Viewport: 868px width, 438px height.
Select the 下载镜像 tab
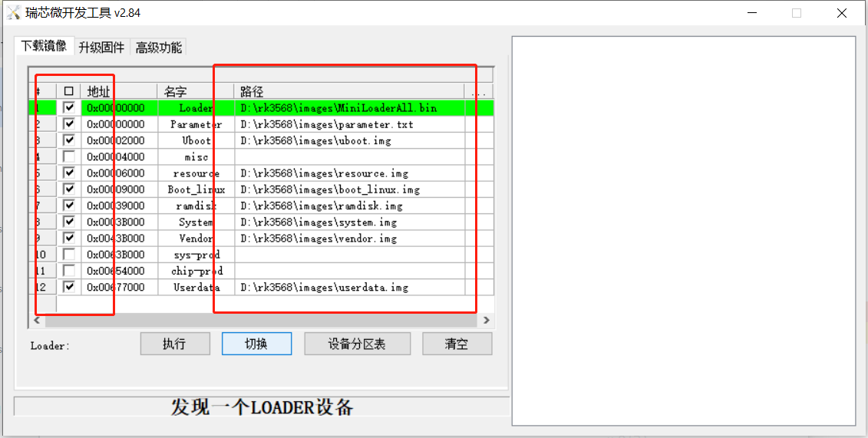(x=44, y=46)
